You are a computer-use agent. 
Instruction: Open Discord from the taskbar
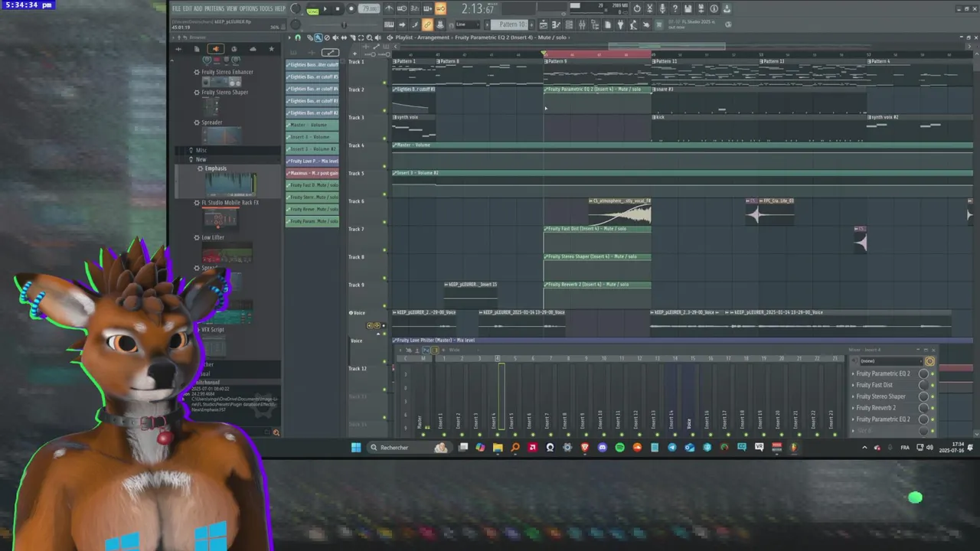(602, 448)
